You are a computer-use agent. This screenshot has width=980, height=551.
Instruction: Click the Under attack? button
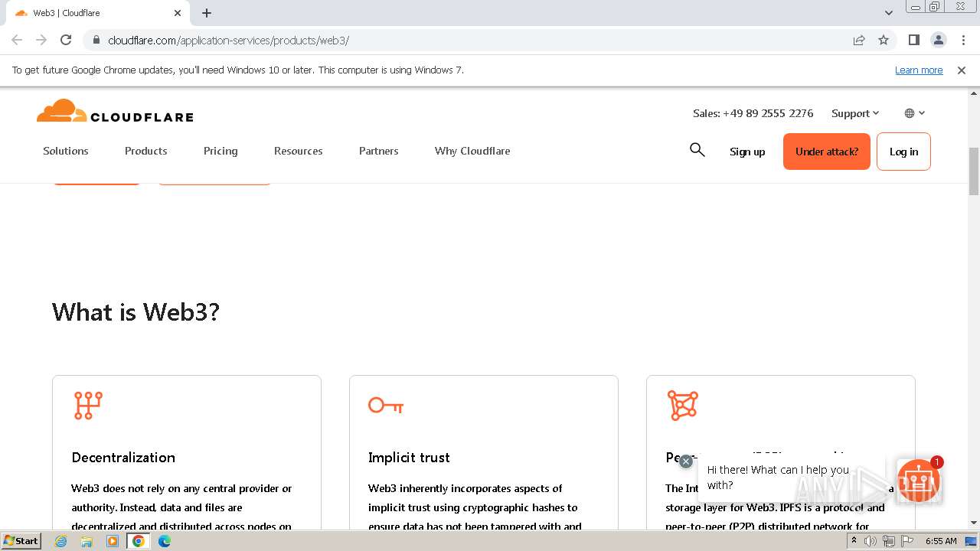[x=827, y=152]
